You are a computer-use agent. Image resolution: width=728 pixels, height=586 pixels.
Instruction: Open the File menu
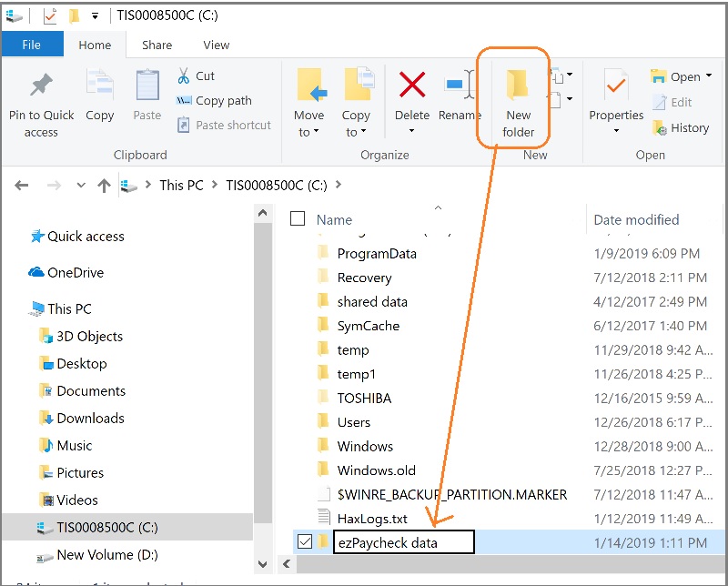pos(32,44)
